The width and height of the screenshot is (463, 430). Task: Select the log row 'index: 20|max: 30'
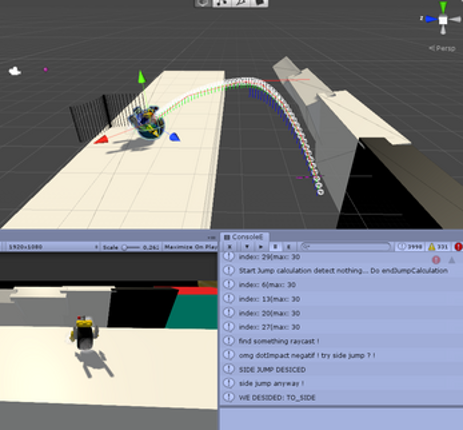341,313
